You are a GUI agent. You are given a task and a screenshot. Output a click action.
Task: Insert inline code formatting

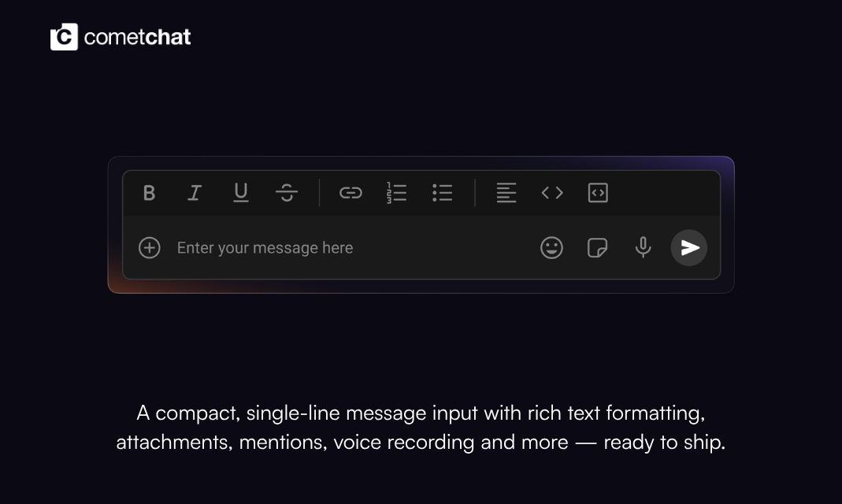[552, 193]
